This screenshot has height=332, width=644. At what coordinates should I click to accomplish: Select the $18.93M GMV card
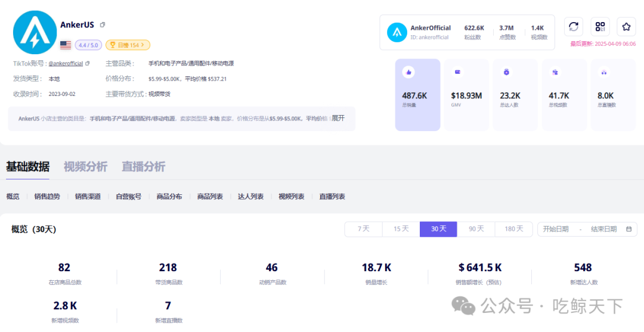(466, 95)
